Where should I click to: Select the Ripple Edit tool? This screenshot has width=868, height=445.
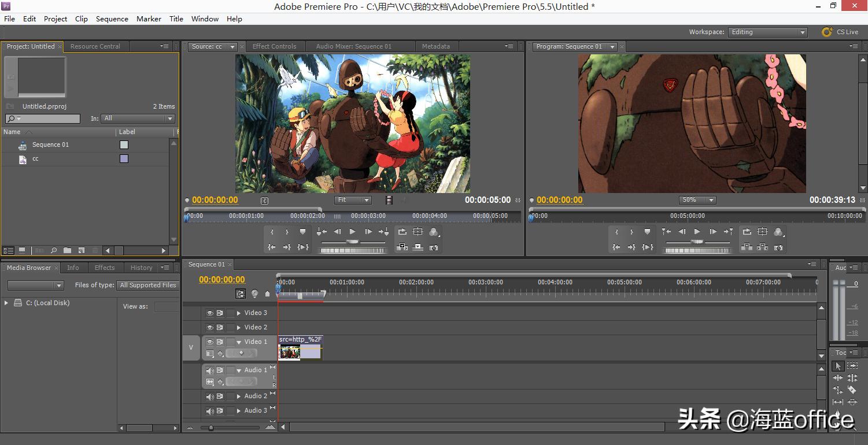(838, 378)
